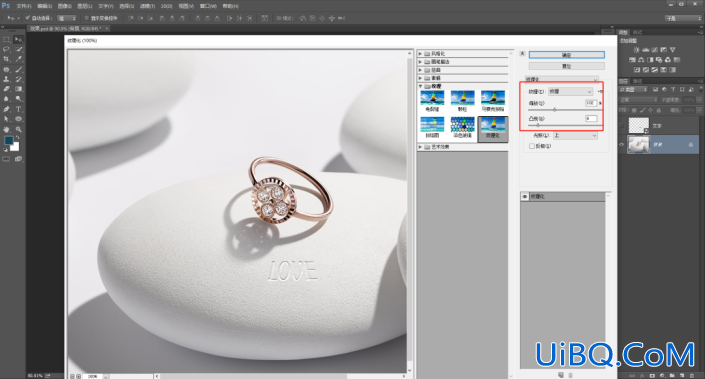
Task: Toggle layer filtering switch in Layers panel
Action: coord(701,89)
